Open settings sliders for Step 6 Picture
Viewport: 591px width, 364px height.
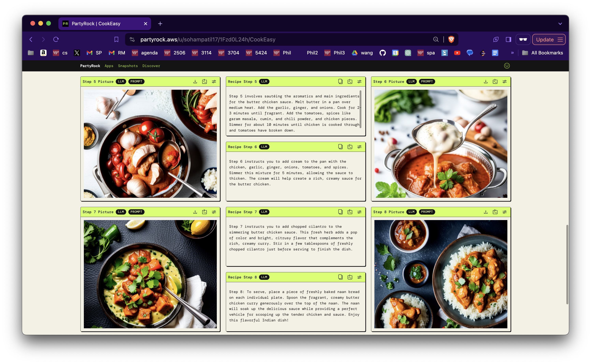[x=505, y=82]
